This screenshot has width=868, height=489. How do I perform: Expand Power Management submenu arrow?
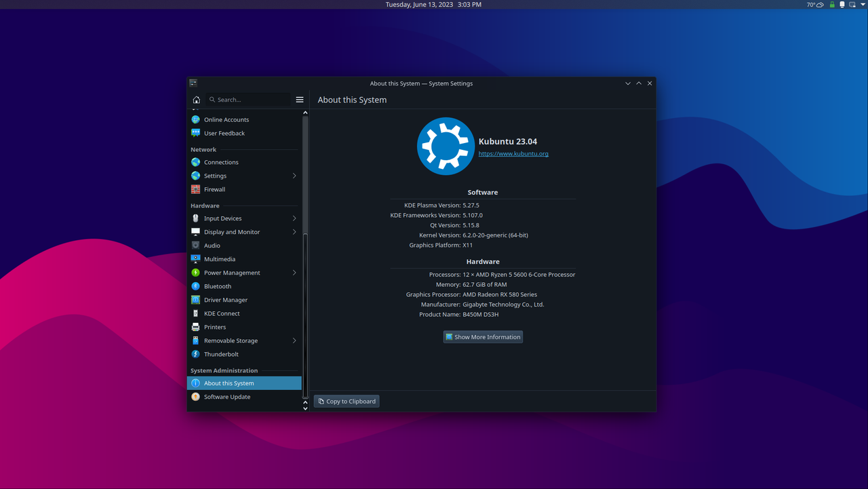[294, 273]
